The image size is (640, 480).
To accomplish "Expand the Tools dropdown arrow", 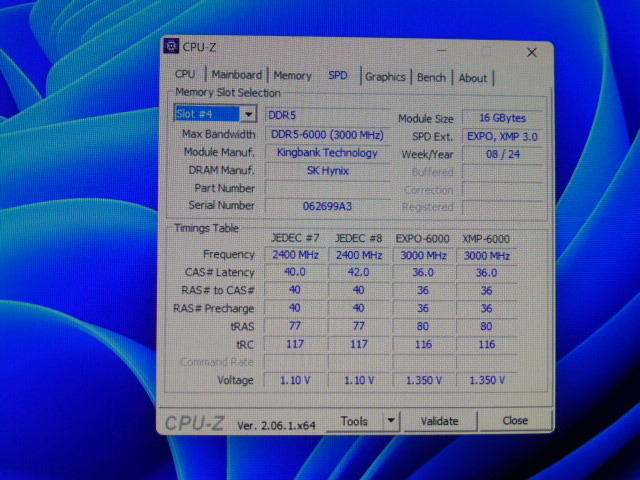I will tap(391, 420).
